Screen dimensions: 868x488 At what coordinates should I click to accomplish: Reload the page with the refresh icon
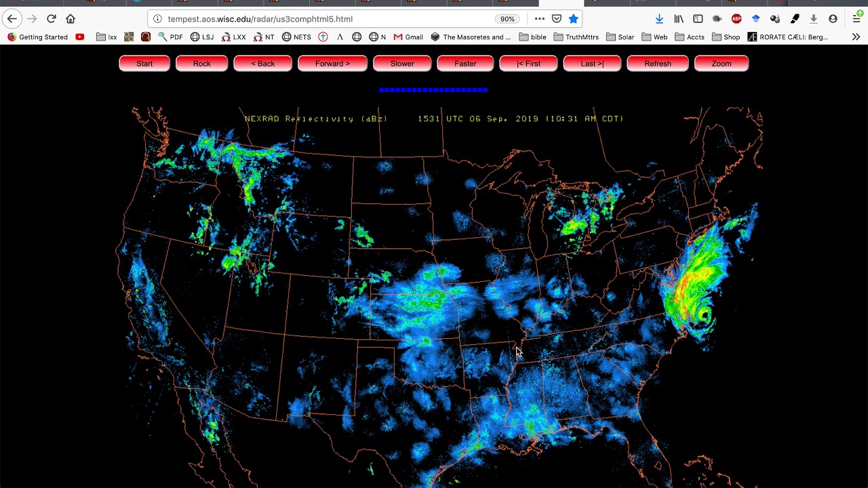52,19
